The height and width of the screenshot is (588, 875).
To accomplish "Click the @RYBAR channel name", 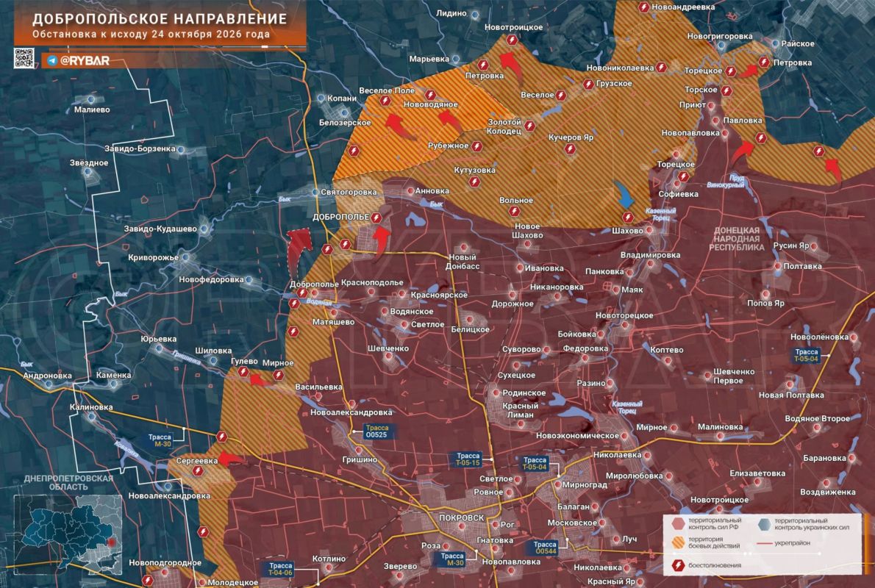I will coord(85,60).
